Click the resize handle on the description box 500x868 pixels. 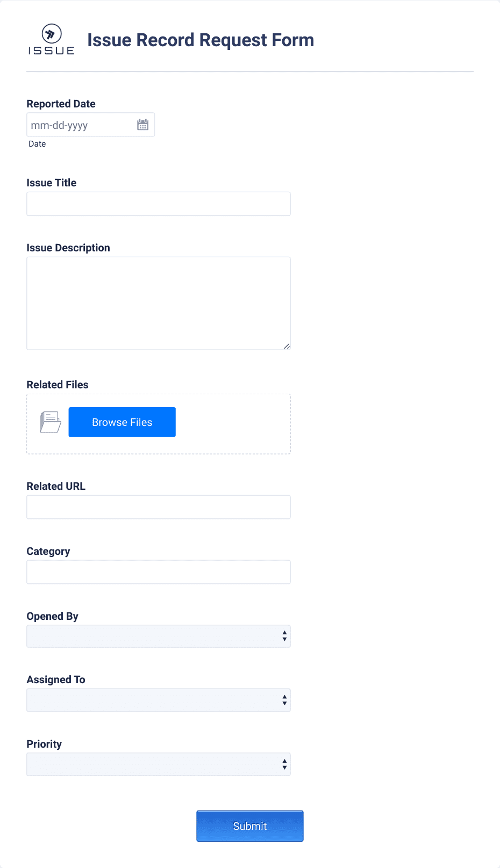tap(287, 346)
